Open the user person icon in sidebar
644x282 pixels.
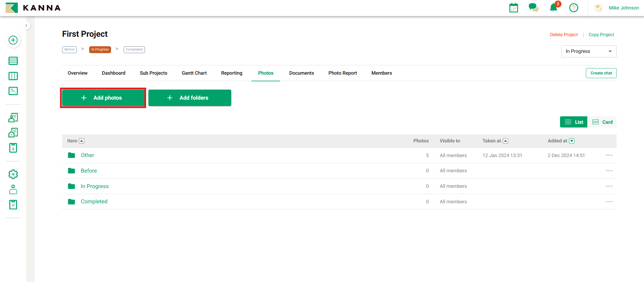point(13,190)
